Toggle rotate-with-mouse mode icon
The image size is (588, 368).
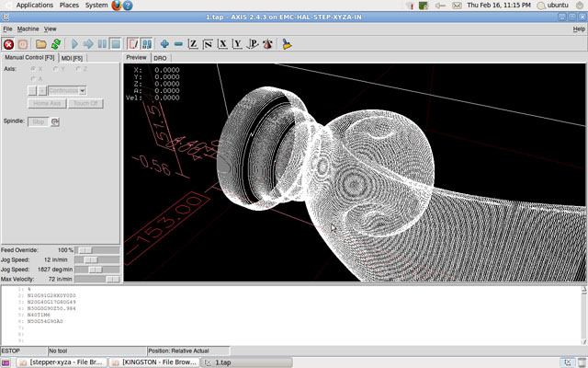pos(267,44)
